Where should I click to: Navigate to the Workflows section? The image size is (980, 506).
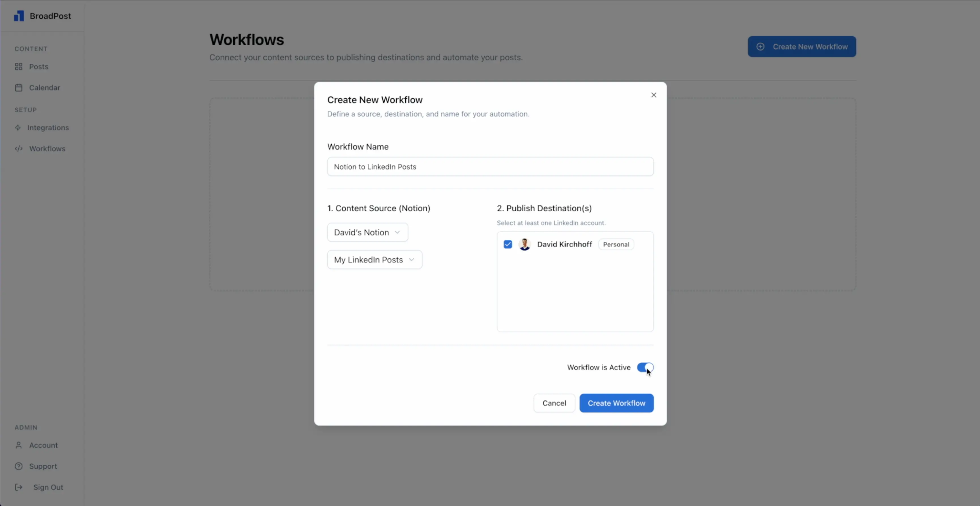coord(48,149)
